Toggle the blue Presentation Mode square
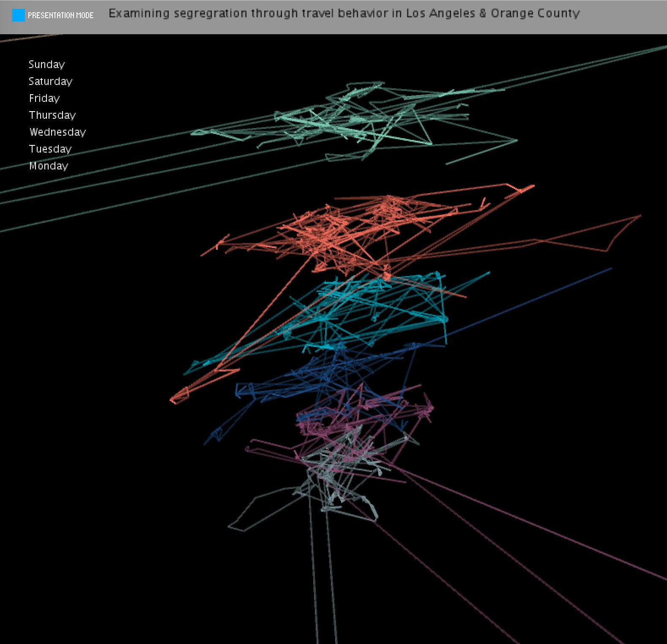 point(19,15)
